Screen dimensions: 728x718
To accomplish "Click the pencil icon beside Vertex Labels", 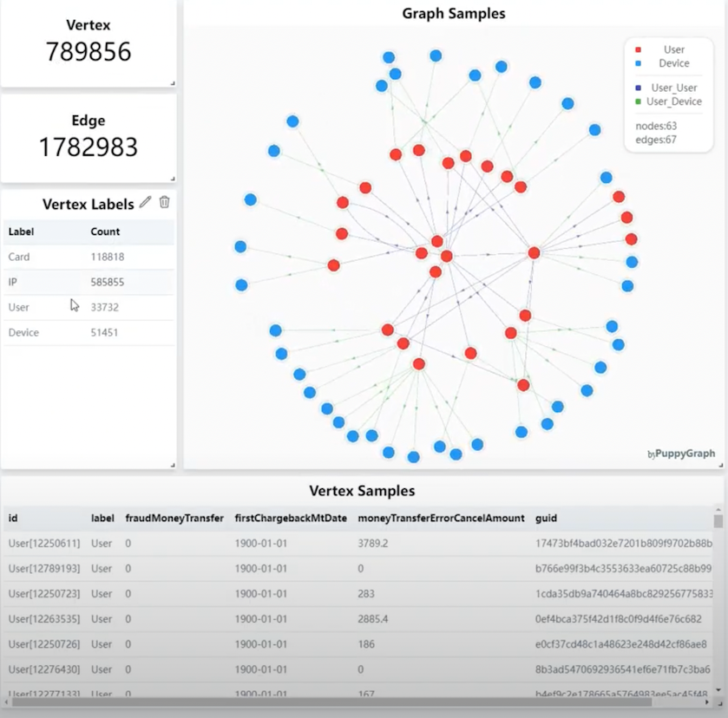I will [x=144, y=202].
